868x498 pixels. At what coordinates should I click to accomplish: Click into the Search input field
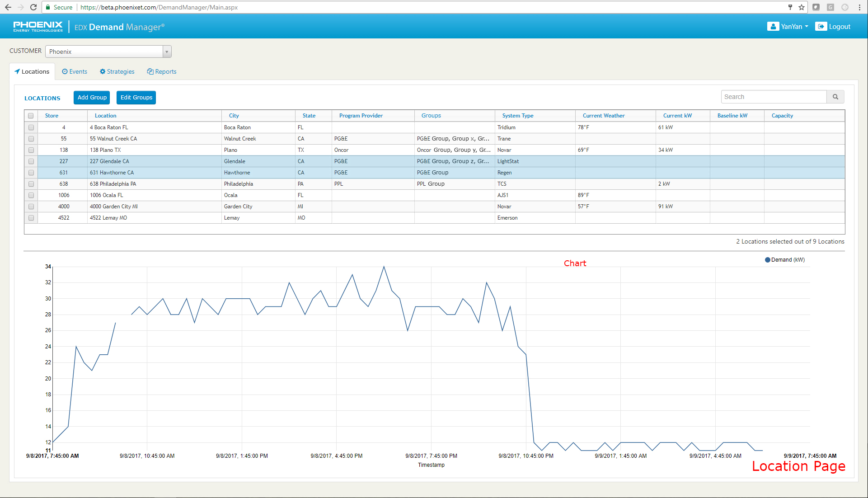click(774, 97)
